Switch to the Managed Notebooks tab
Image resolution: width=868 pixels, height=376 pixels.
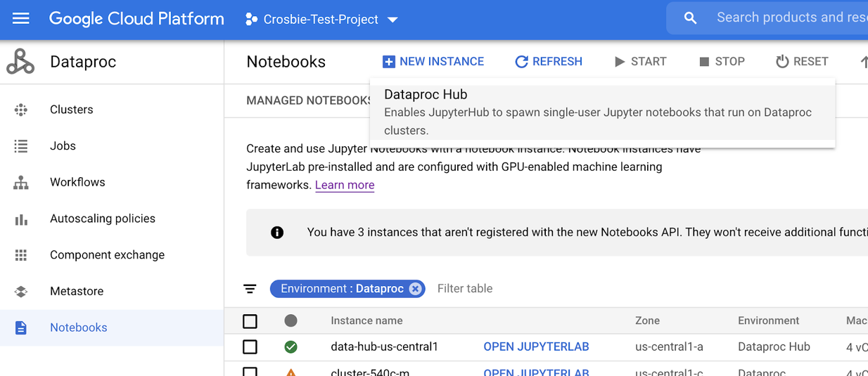309,101
